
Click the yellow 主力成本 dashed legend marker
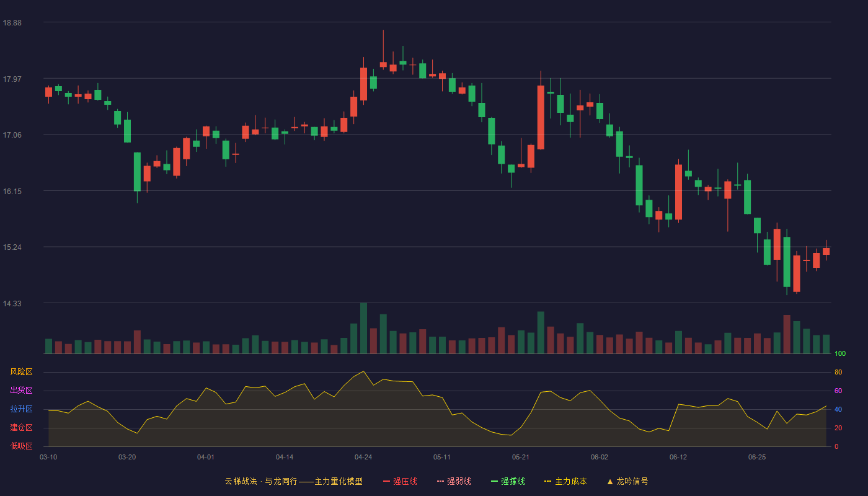pos(547,481)
